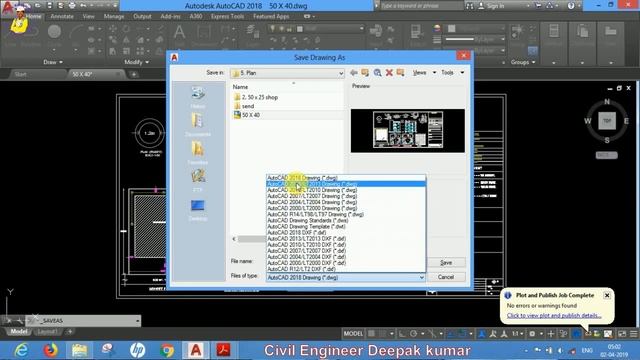640x360 pixels.
Task: Open Google Chrome from the taskbar
Action: pos(167,350)
